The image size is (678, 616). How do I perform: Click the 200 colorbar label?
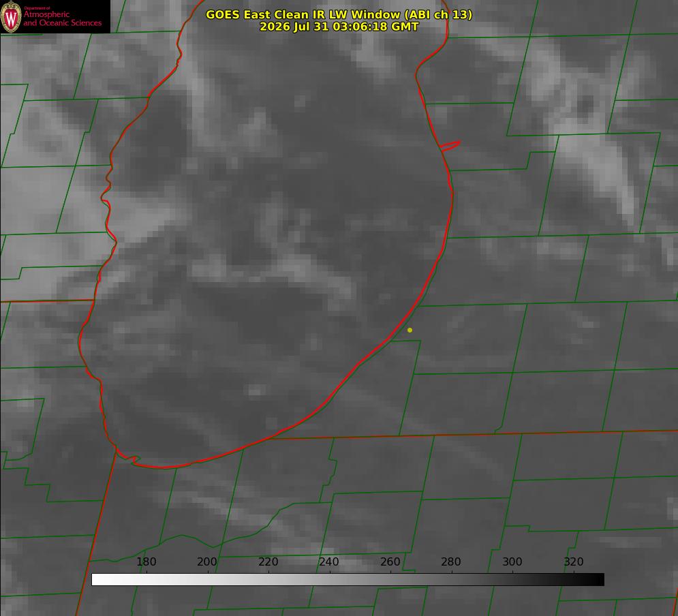tap(207, 561)
